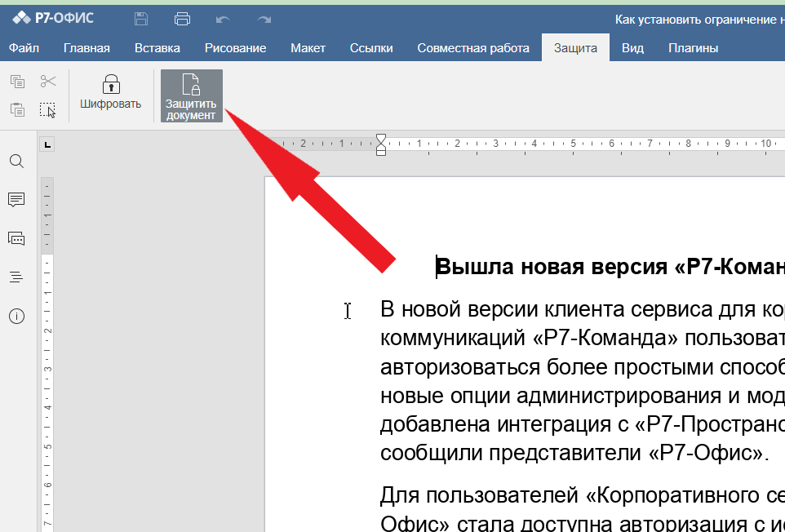Switch to the Вставка tab
Screen dimensions: 785x532
[x=157, y=48]
